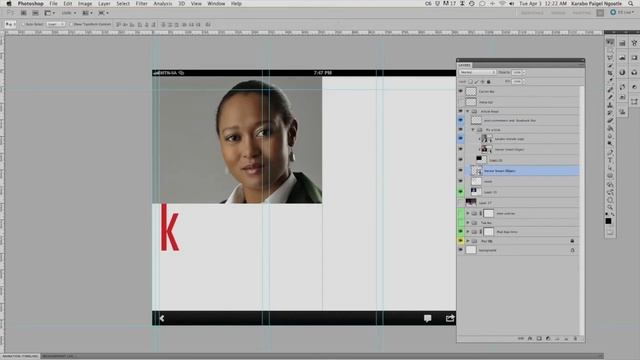
Task: Create a new layer group
Action: 557,338
